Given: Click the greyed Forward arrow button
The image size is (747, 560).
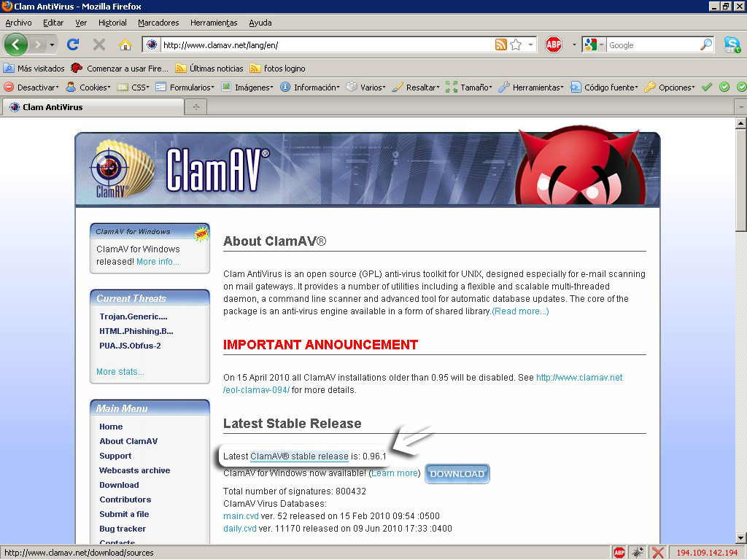Looking at the screenshot, I should pyautogui.click(x=37, y=44).
